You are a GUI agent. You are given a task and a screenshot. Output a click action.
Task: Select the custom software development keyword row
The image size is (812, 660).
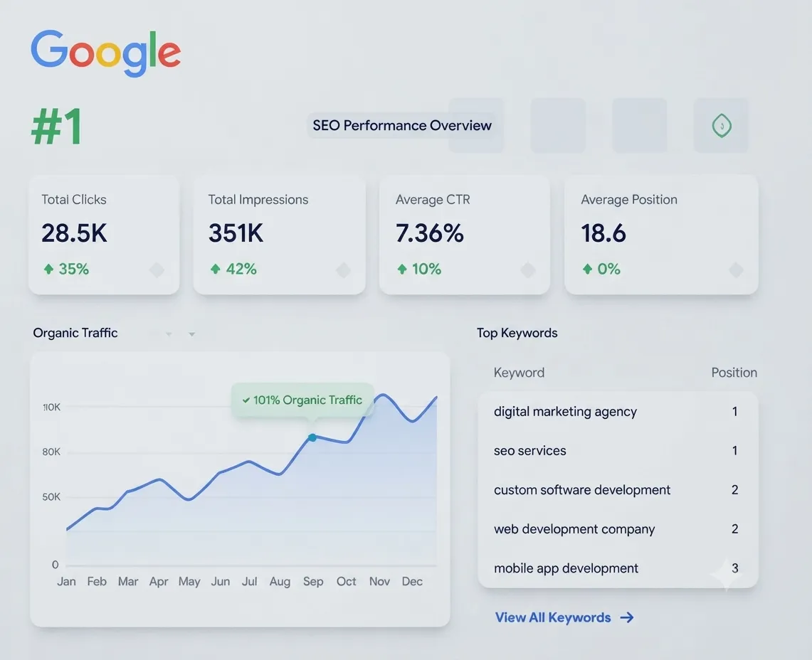coord(618,490)
